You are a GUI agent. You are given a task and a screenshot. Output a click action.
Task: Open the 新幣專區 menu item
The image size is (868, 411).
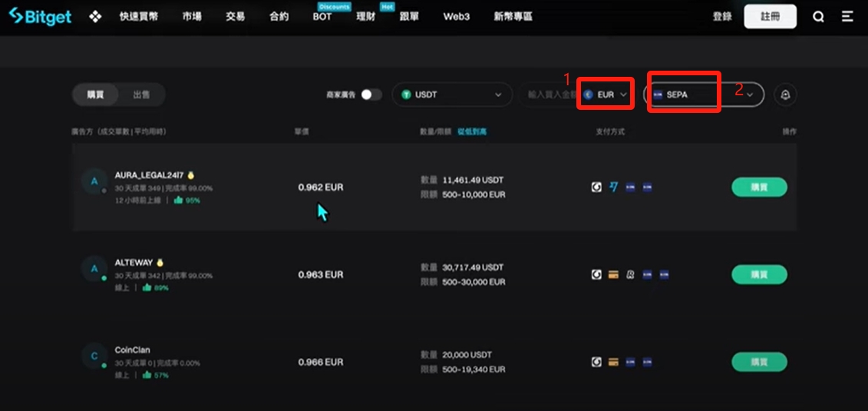tap(513, 17)
